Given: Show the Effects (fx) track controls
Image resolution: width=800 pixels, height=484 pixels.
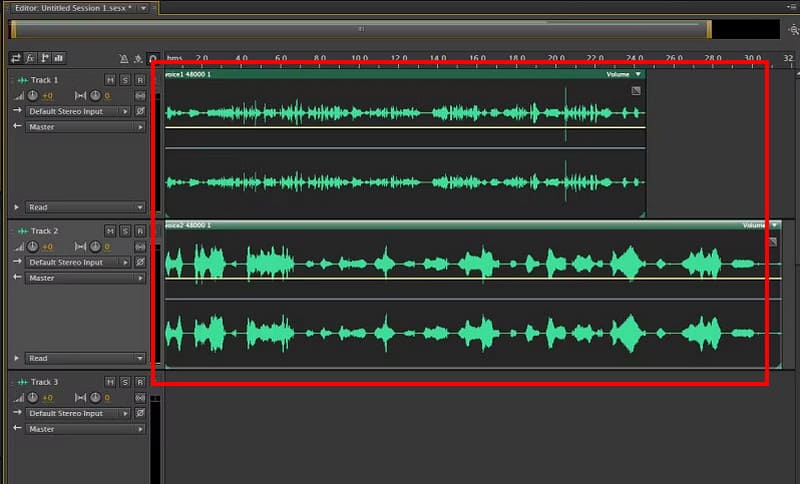Looking at the screenshot, I should pyautogui.click(x=31, y=58).
